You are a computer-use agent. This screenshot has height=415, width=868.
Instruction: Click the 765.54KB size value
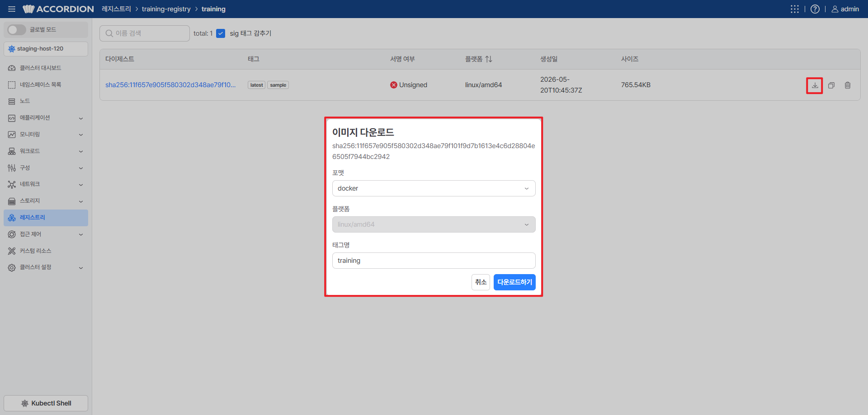pyautogui.click(x=636, y=85)
